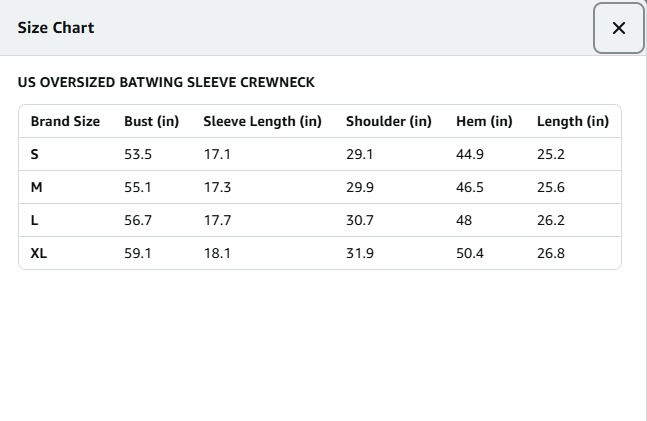Select the 50.4 hem value for XL
Screen dimensions: 647x421
[x=470, y=253]
